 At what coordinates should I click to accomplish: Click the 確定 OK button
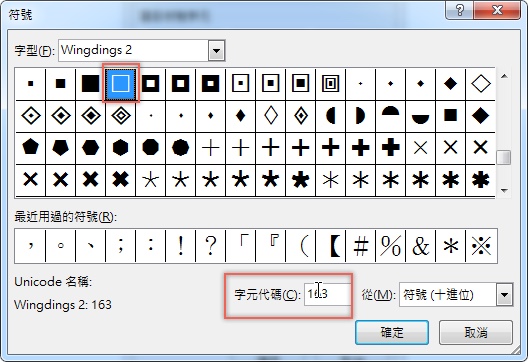point(392,332)
